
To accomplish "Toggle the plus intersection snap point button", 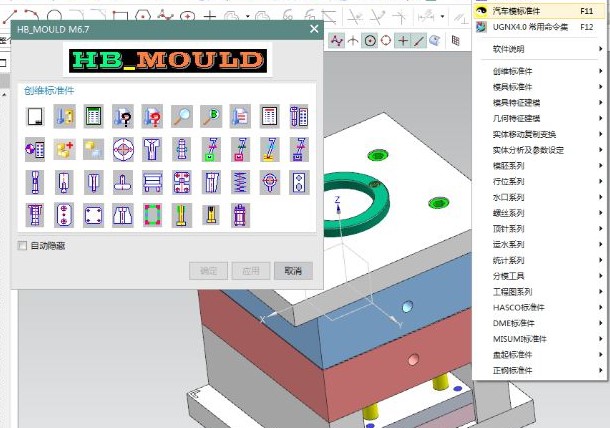I will pos(402,40).
